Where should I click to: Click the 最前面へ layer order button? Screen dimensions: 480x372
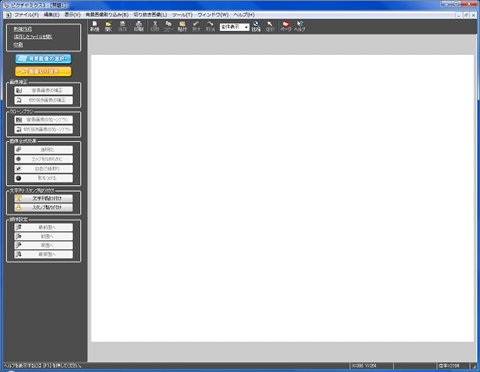click(x=43, y=227)
